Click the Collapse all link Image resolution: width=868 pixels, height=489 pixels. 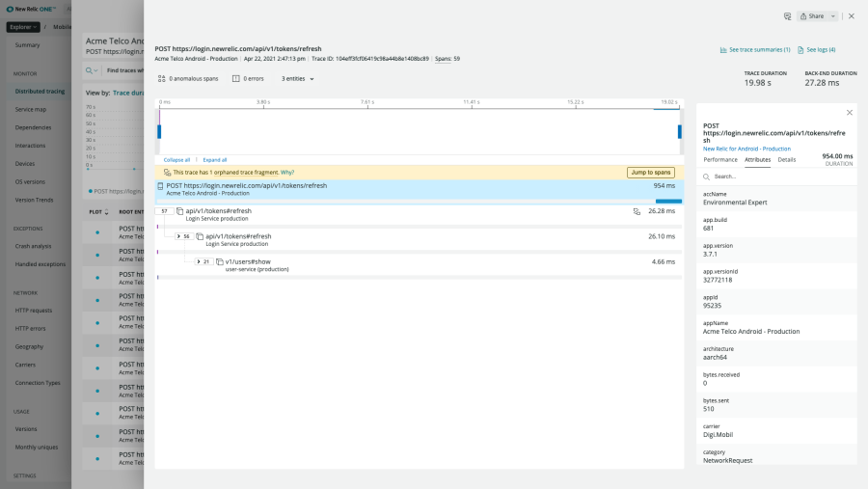176,159
